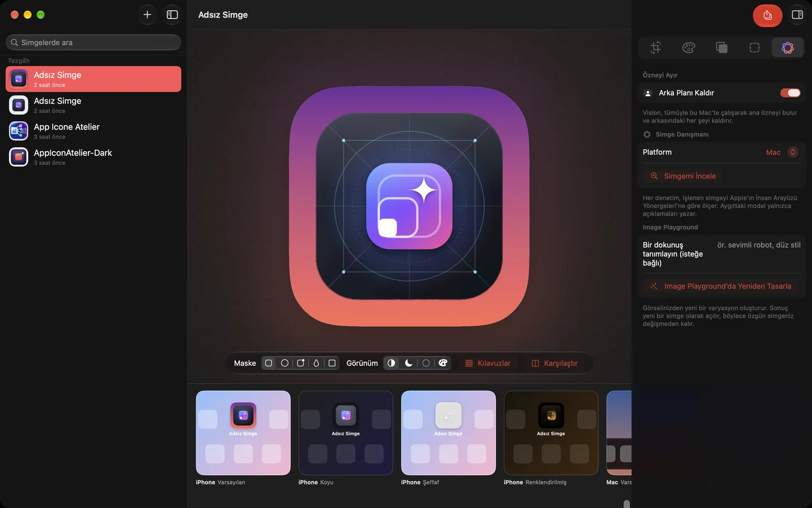
Task: Toggle Kılavuzlar guides overlay
Action: coord(488,363)
